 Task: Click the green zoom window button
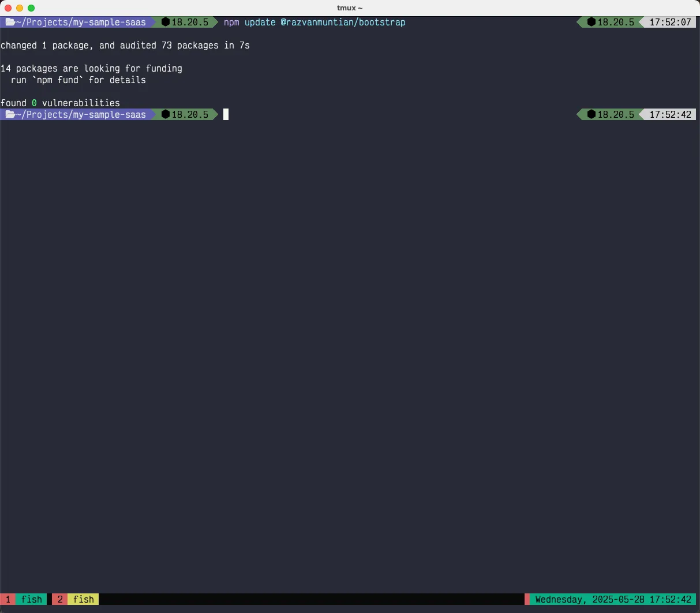(31, 8)
